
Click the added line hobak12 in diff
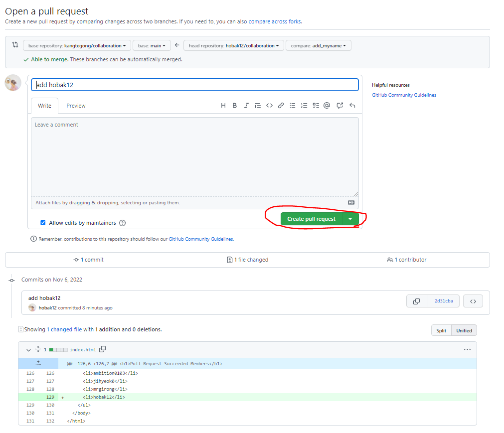click(x=247, y=397)
